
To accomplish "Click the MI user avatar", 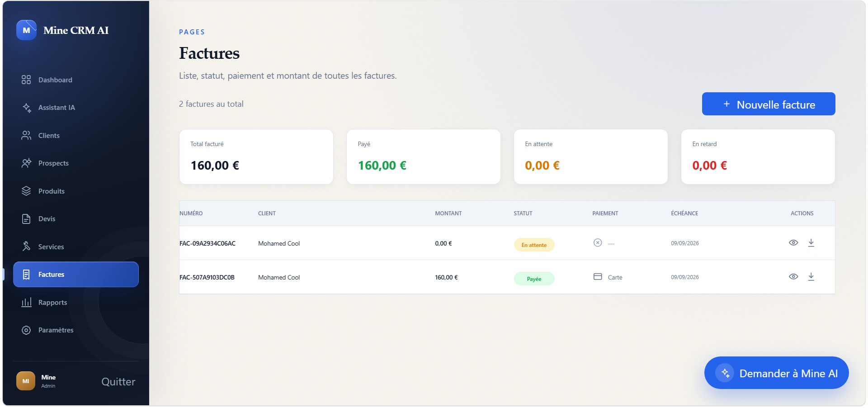I will pos(26,381).
